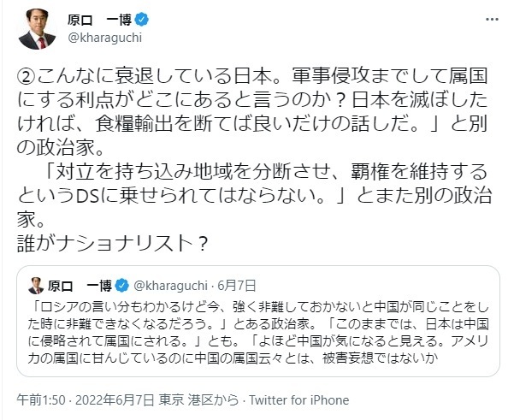Open the 2022年6月7日 date in the footer
514x420 pixels.
[107, 399]
